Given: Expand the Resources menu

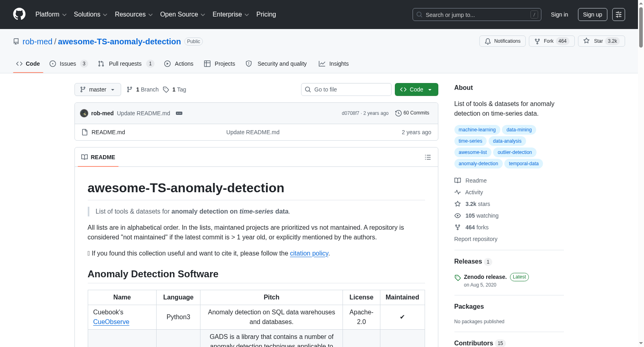Looking at the screenshot, I should point(134,15).
